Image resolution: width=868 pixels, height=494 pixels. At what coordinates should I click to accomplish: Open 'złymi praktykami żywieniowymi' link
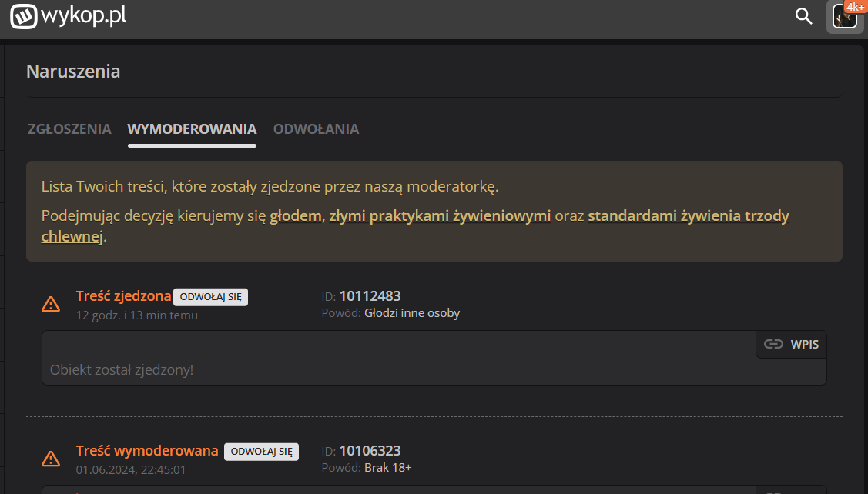[x=440, y=215]
